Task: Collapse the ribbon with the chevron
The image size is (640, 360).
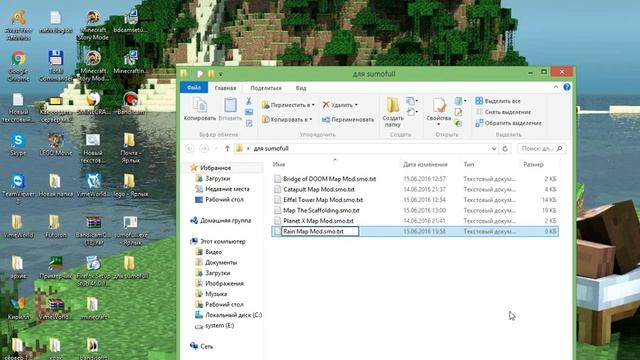Action: tap(556, 87)
